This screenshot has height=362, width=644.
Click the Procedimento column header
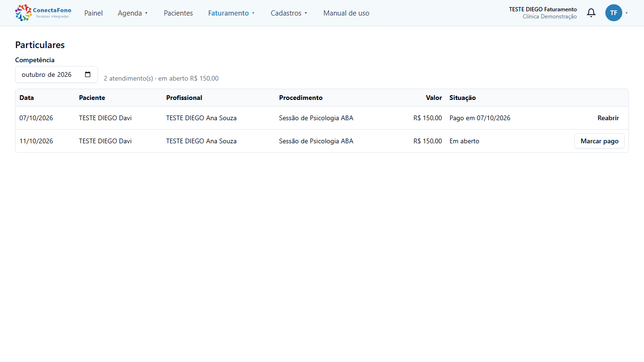pos(301,98)
